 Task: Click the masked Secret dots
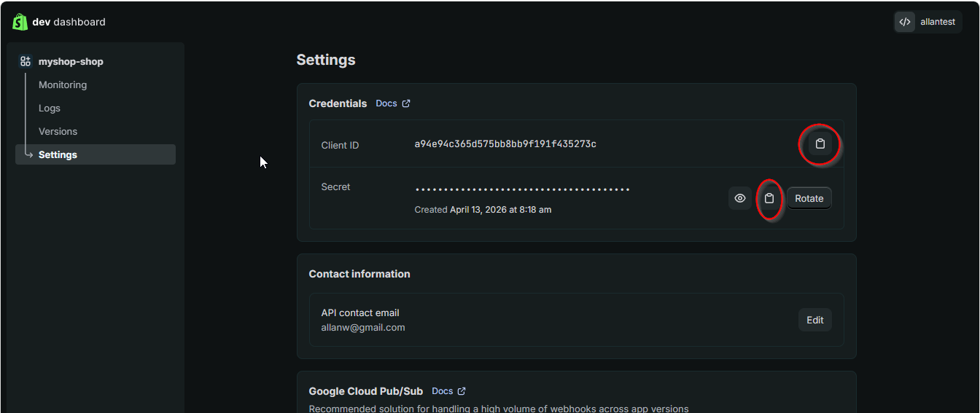522,190
